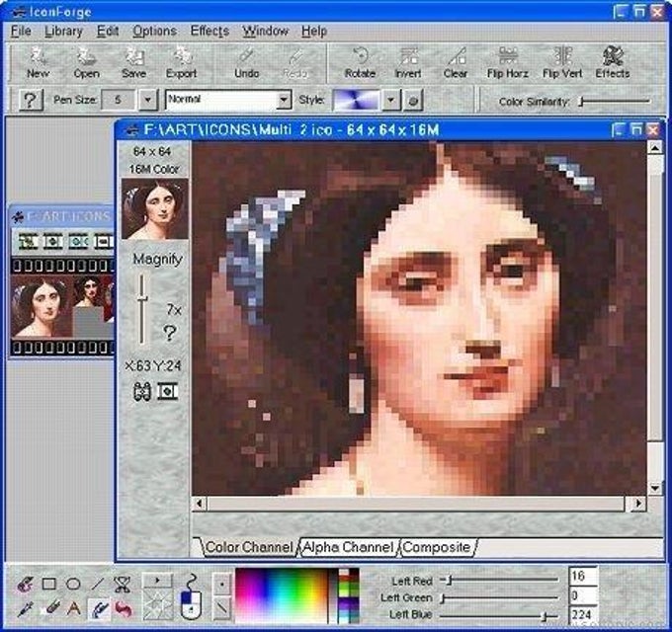
Task: Switch to the Composite tab
Action: (x=436, y=547)
